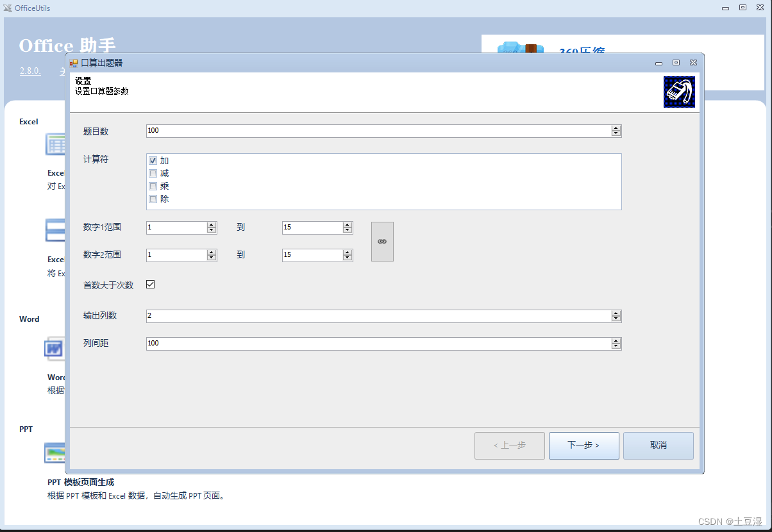Open second Excel tool icon in OfficeUtils window
The image size is (772, 532).
55,231
